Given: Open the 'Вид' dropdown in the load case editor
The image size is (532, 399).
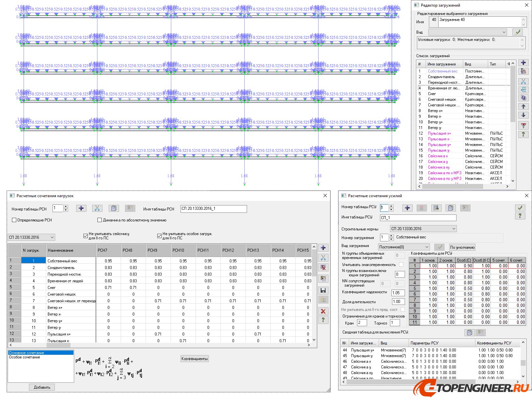Looking at the screenshot, I should pyautogui.click(x=467, y=32).
